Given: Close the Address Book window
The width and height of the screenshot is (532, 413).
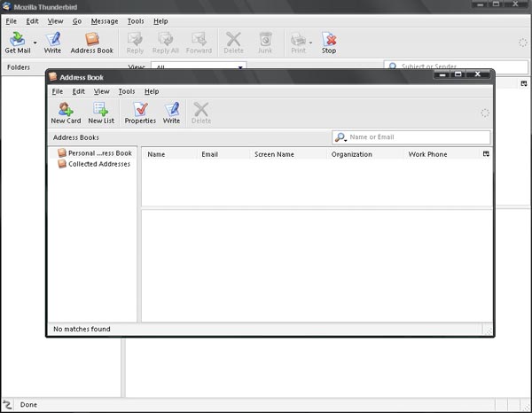Looking at the screenshot, I should 477,74.
